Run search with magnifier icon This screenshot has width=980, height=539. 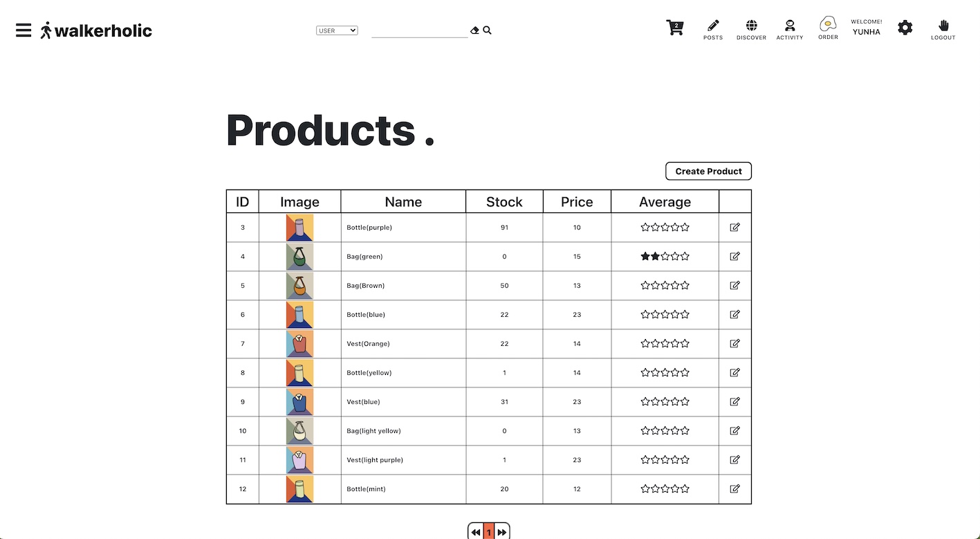click(488, 30)
